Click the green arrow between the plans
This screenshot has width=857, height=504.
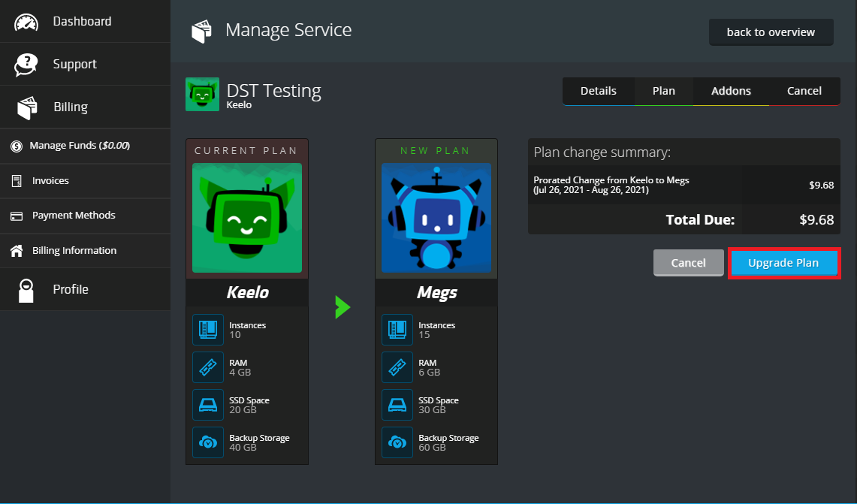(342, 307)
